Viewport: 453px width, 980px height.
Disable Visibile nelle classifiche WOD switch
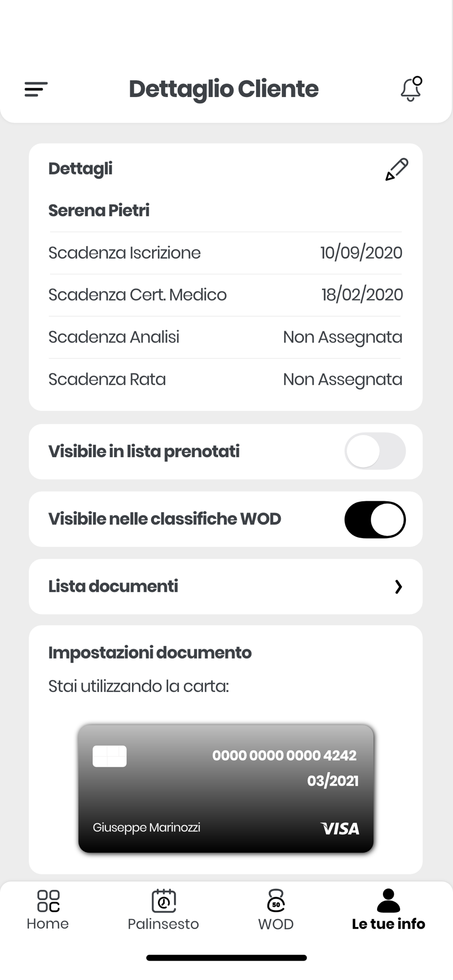point(375,519)
